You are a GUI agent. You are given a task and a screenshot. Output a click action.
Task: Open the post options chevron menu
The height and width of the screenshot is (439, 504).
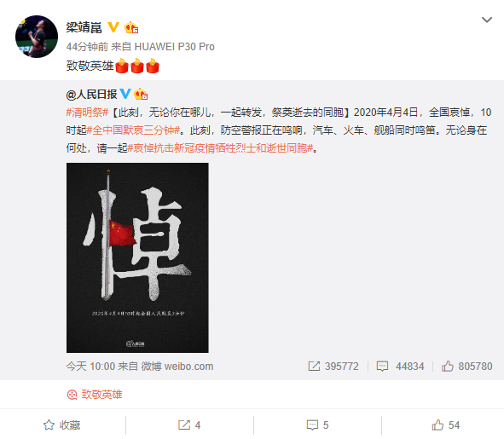pos(487,20)
